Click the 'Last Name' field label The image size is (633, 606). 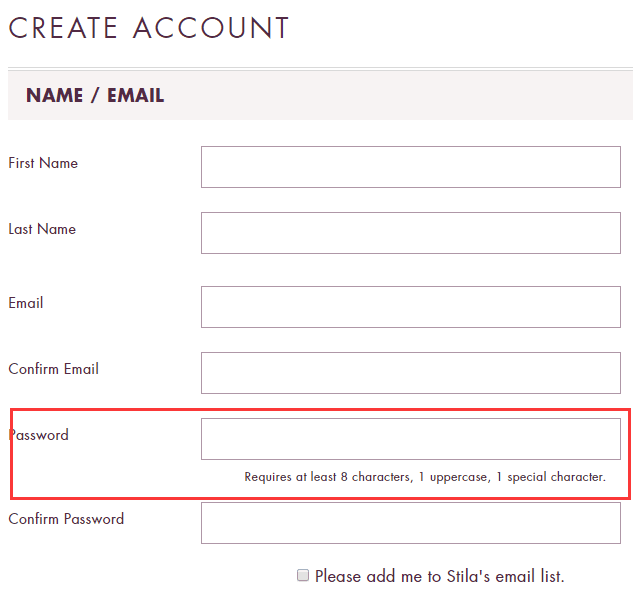click(42, 229)
